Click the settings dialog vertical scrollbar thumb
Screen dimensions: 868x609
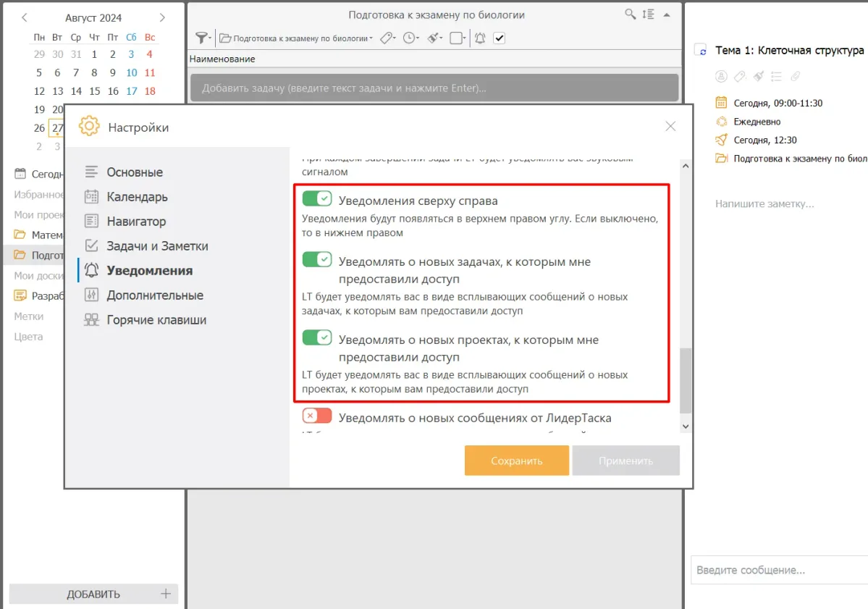(x=686, y=380)
